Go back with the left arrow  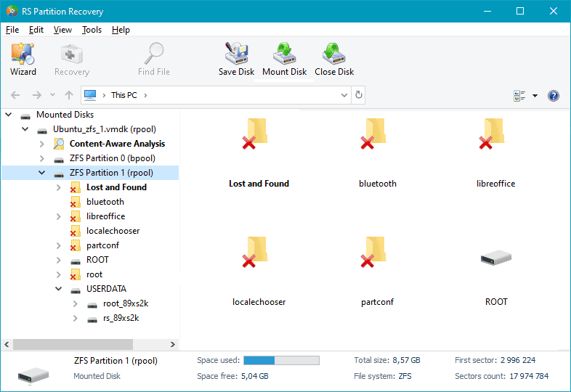pos(15,95)
